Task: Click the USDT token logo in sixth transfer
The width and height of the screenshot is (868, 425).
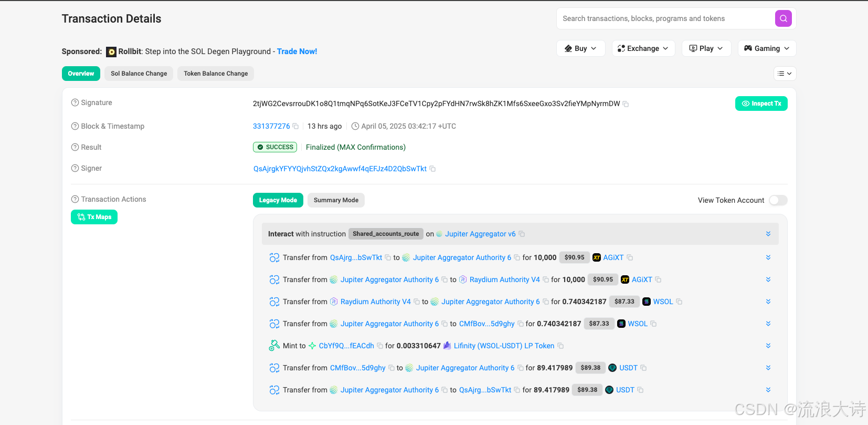Action: 612,368
